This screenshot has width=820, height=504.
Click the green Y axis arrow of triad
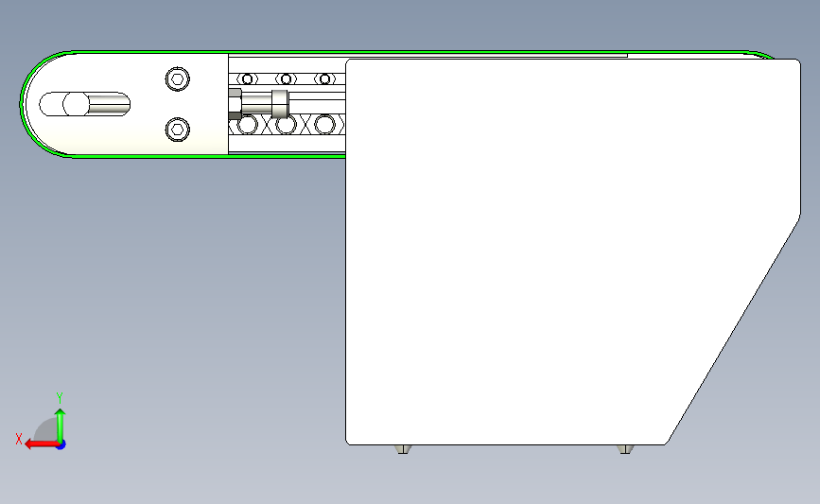point(61,426)
